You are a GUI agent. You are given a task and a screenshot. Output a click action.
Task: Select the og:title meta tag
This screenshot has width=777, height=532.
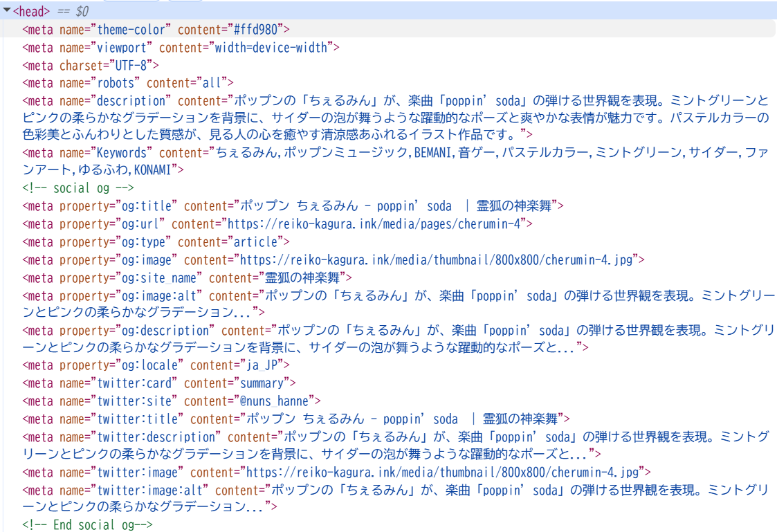293,205
